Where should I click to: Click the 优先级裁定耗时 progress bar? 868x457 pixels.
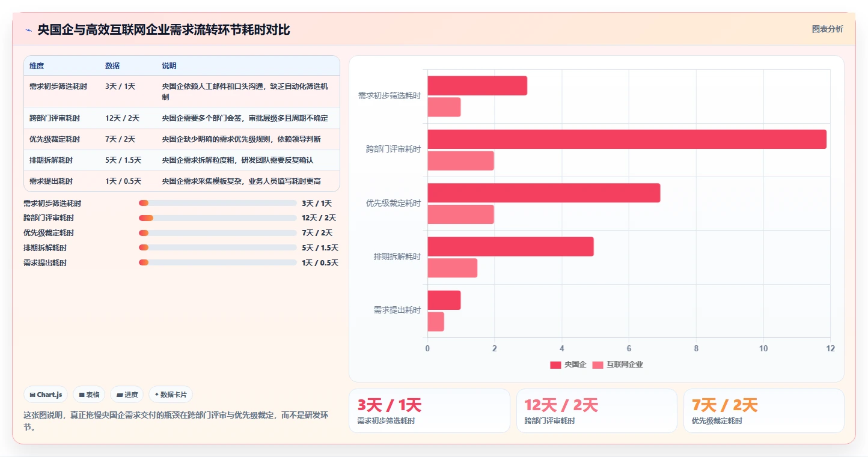pos(218,233)
